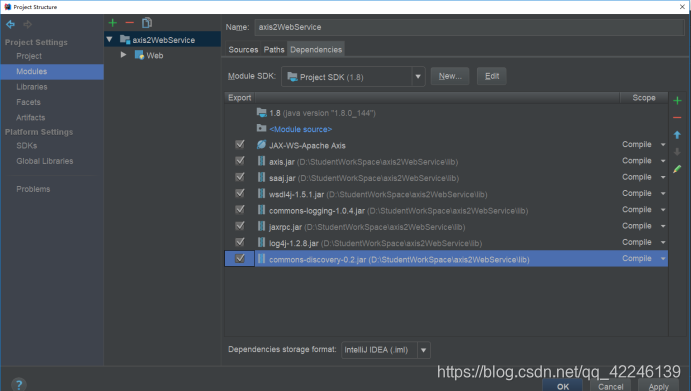Switch to the Sources tab
This screenshot has height=391, width=691.
coord(243,49)
